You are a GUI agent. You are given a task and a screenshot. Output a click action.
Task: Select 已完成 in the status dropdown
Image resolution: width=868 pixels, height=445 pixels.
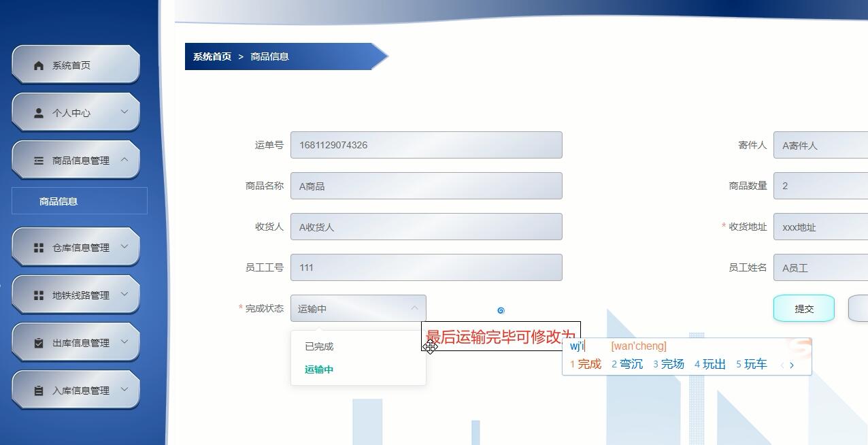[358, 346]
